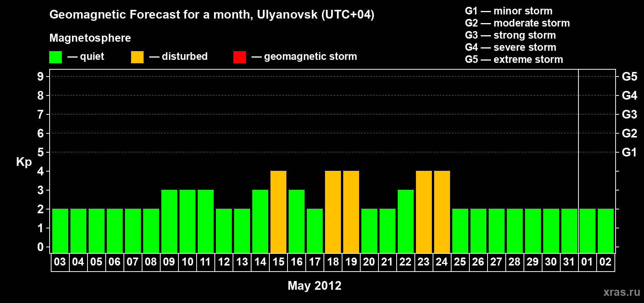Click the green bar for day 16
Viewport: 644px width, 303px height.
297,221
